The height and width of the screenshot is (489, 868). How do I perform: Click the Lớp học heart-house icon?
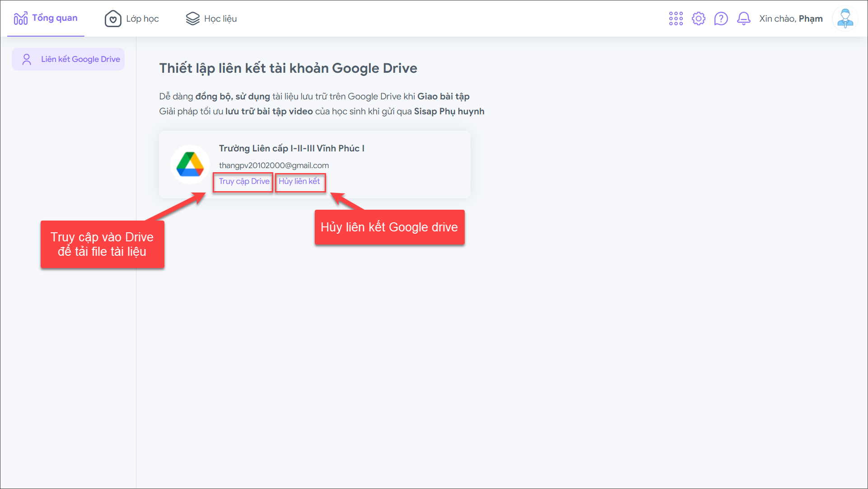[x=113, y=19]
